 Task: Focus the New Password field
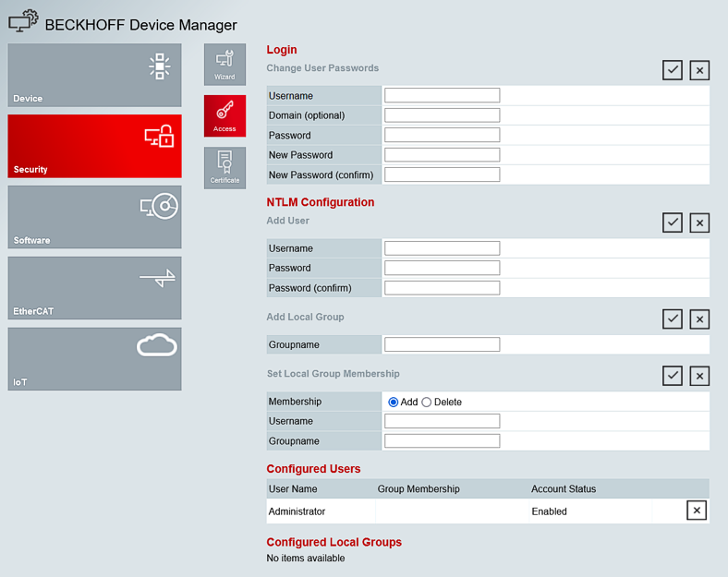(442, 155)
